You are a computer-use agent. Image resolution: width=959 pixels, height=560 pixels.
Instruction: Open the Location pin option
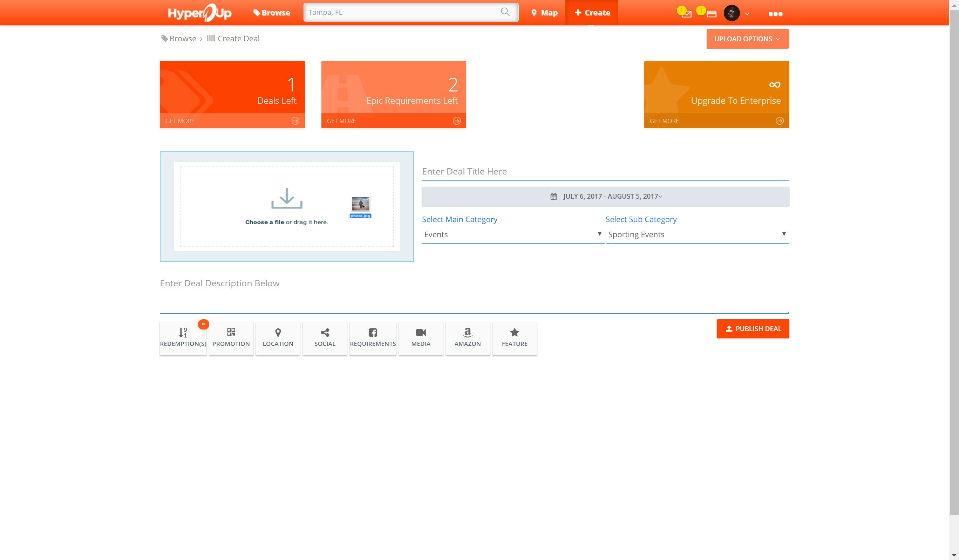coord(278,338)
